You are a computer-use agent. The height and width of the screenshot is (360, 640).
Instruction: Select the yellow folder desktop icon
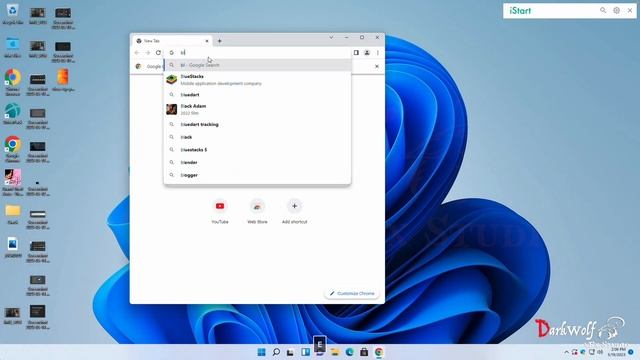click(x=13, y=214)
